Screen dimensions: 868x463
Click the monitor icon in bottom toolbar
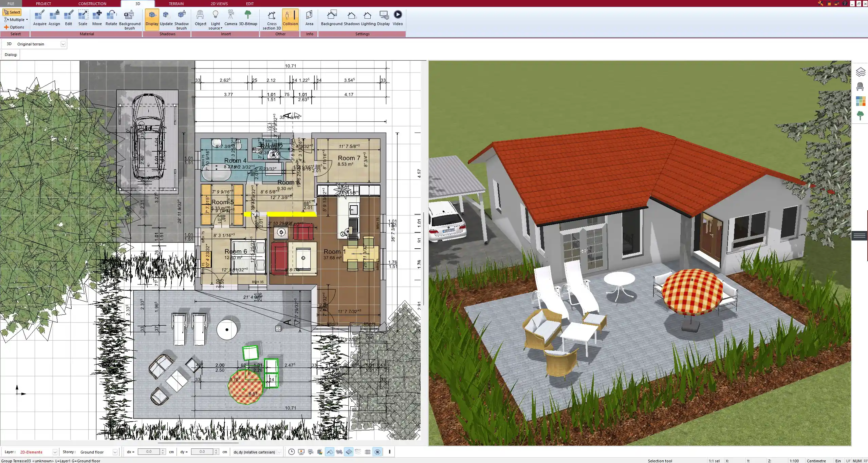click(x=301, y=452)
